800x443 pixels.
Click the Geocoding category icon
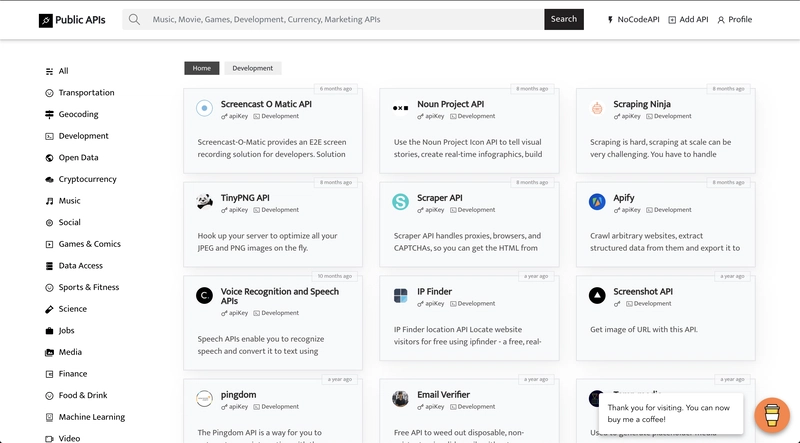[49, 114]
